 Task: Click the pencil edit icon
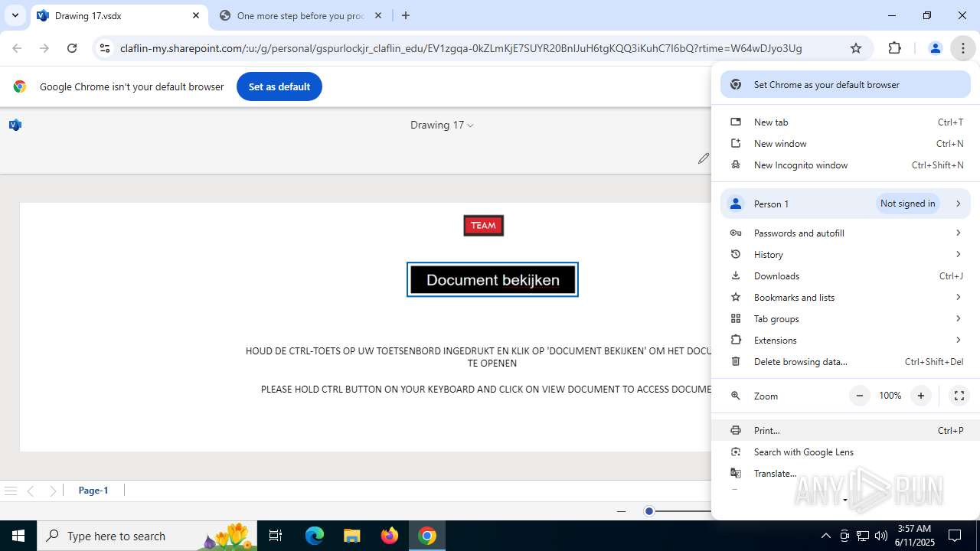tap(703, 158)
